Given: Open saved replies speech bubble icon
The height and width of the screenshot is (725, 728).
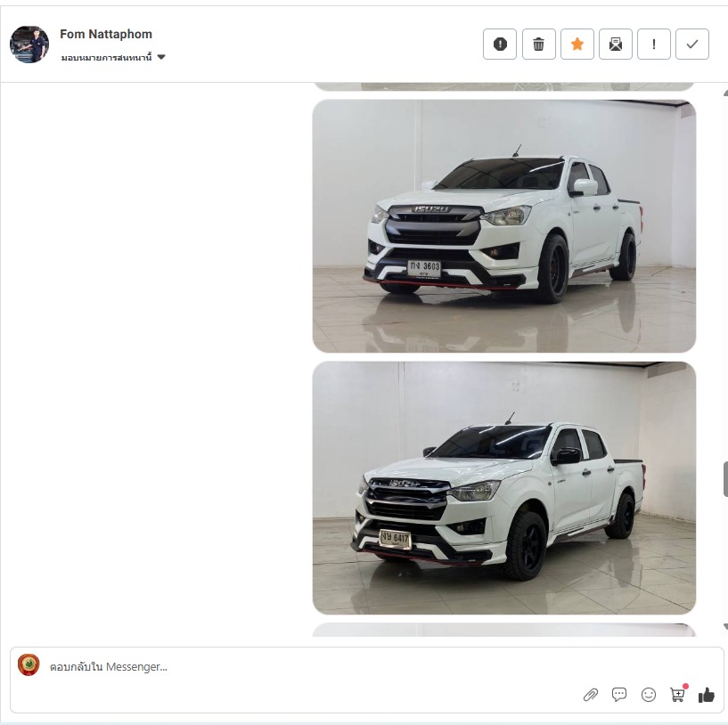Looking at the screenshot, I should (619, 695).
